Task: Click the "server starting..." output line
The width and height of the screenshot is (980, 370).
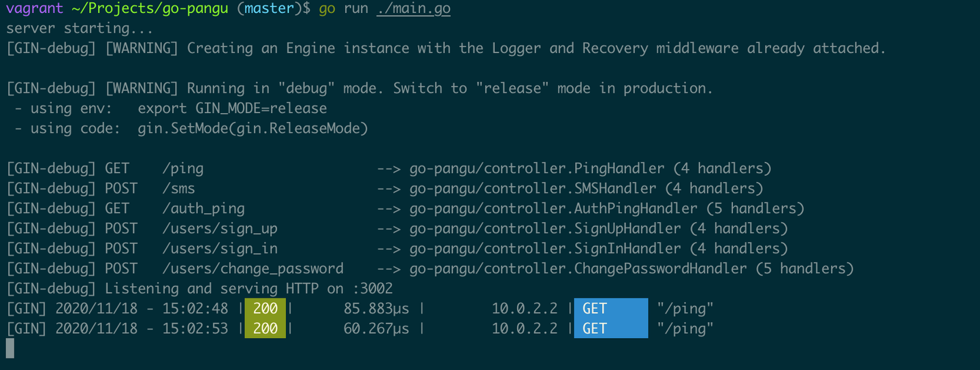Action: point(80,29)
